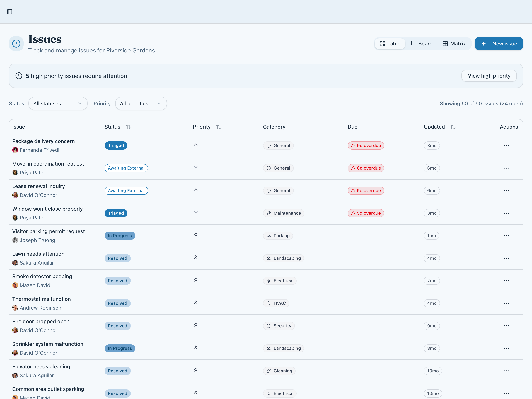Click the Parking category icon on Visitor parking row
532x399 pixels.
(x=269, y=236)
